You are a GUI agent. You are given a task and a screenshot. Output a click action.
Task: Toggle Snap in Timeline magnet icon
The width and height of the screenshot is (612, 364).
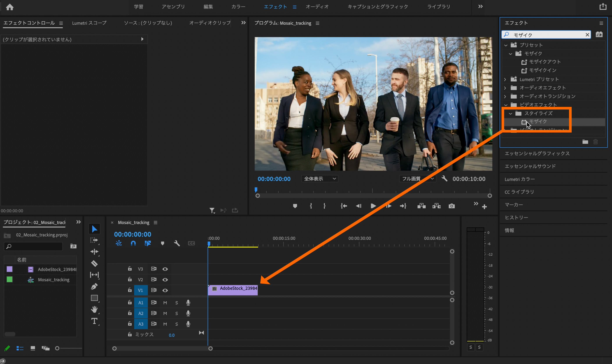[133, 243]
